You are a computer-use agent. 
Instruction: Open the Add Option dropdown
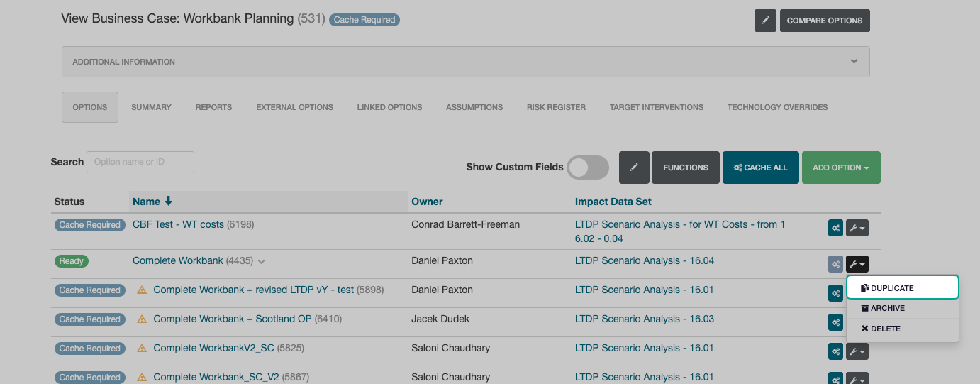(x=841, y=168)
